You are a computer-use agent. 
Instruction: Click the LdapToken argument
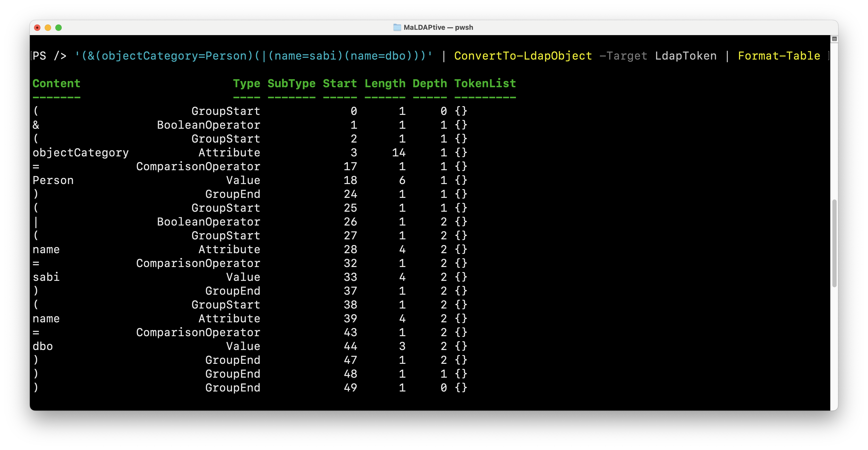coord(686,56)
